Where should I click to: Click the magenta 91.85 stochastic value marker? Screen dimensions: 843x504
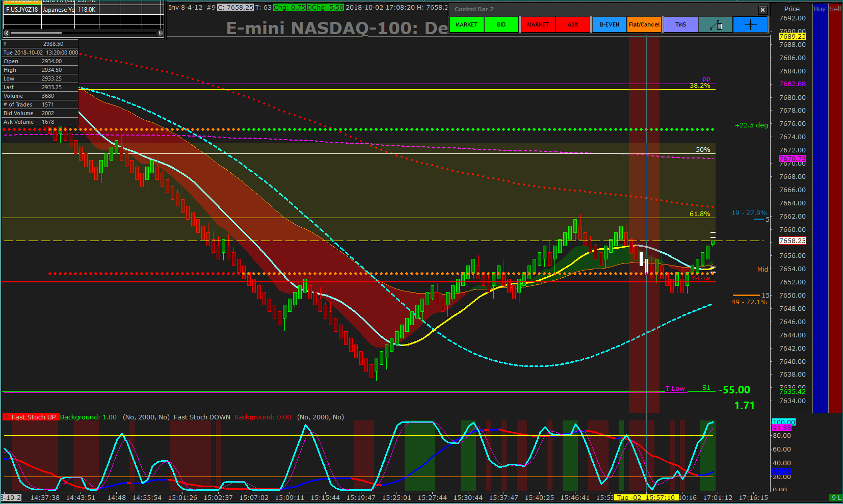(782, 428)
